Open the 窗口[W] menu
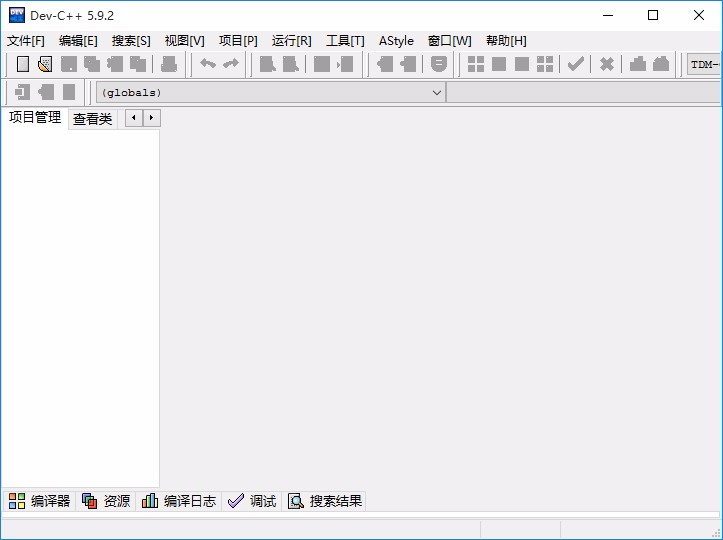 450,41
